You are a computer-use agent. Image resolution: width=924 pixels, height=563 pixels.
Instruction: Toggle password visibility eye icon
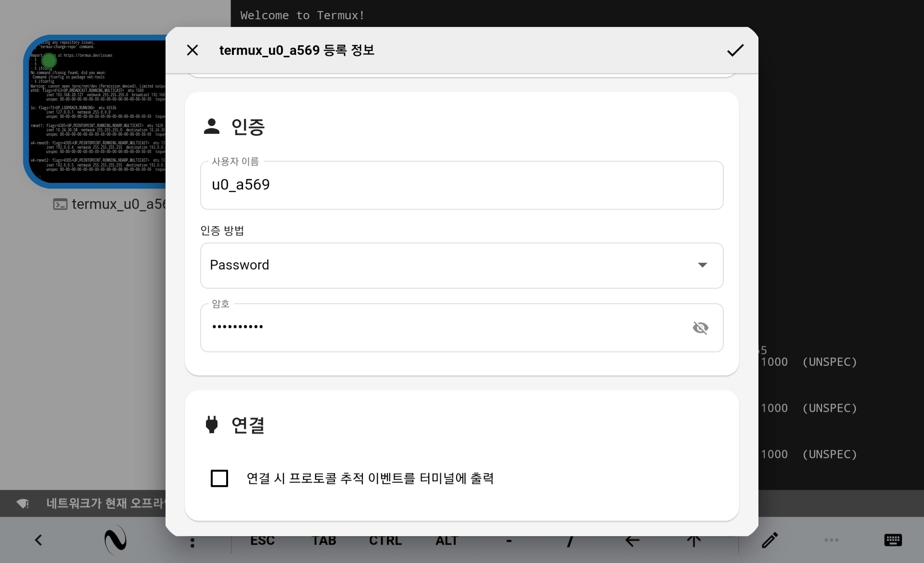click(700, 328)
